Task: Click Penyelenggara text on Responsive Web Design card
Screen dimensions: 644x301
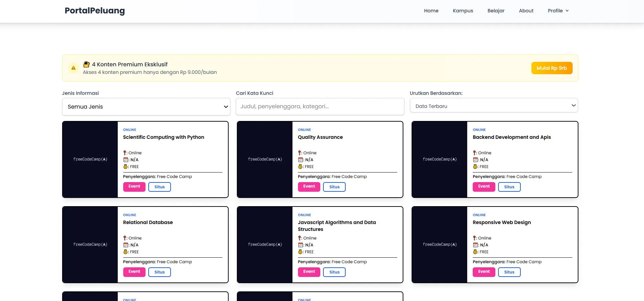Action: click(x=507, y=262)
